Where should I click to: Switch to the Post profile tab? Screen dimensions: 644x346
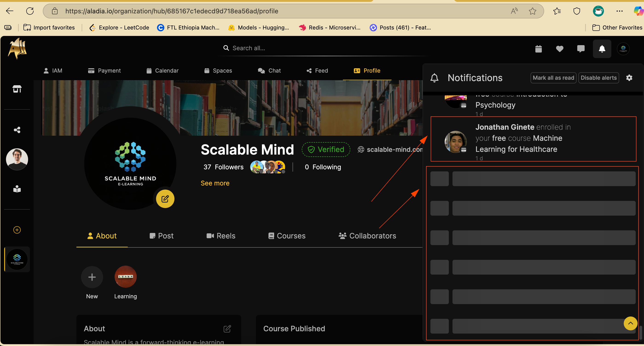[162, 236]
